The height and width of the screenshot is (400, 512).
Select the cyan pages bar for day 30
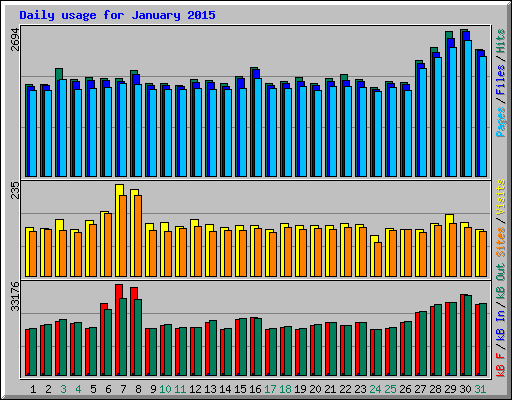tap(468, 108)
